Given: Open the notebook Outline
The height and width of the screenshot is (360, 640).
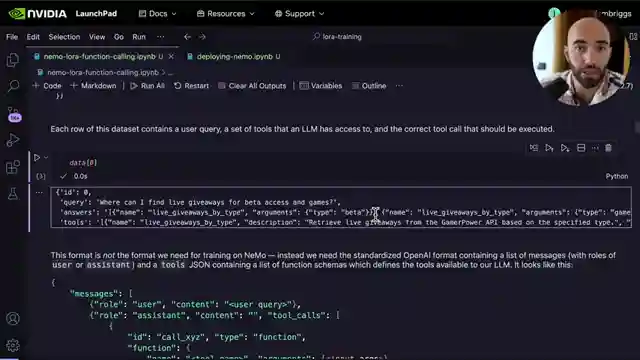Looking at the screenshot, I should tap(369, 86).
